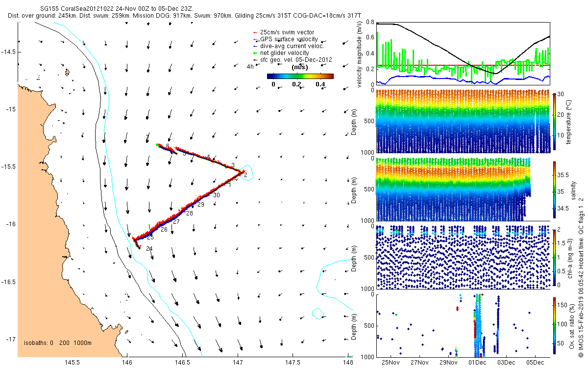Click latitude tick '-16.5' on the map
Image resolution: width=588 pixels, height=368 pixels.
(x=9, y=282)
